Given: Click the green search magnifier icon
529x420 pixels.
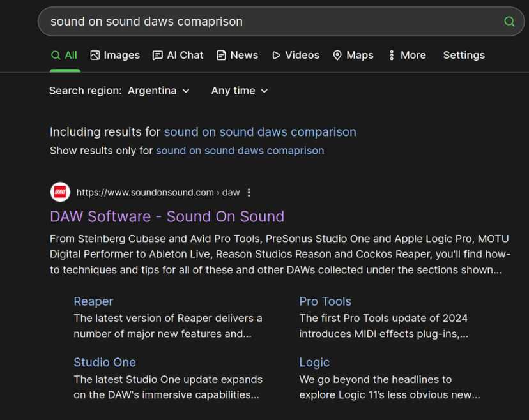Looking at the screenshot, I should [x=509, y=22].
